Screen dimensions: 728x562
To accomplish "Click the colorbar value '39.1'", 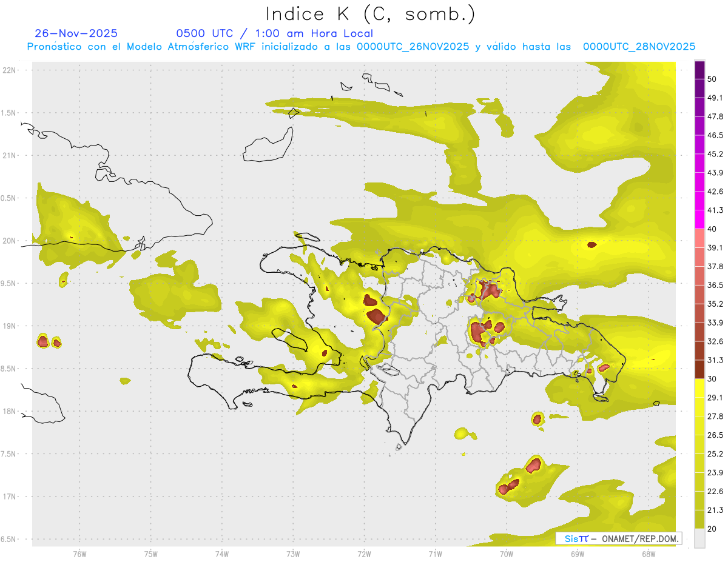I will tap(715, 247).
